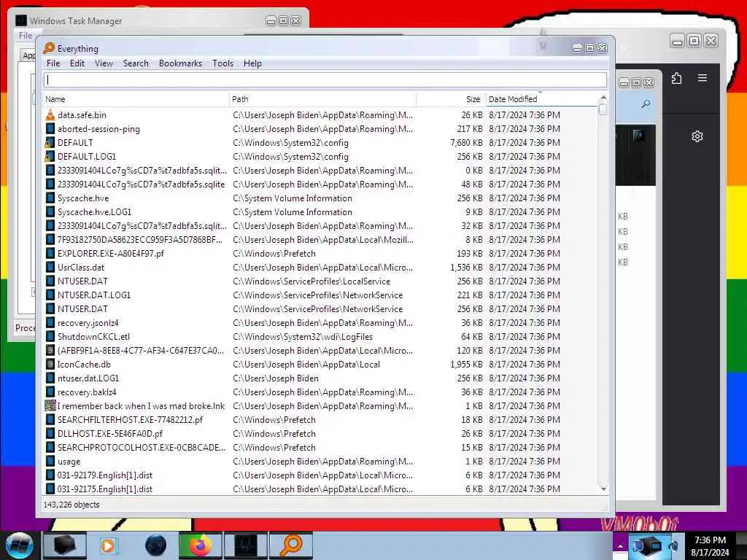Open the Tools menu in Everything
The height and width of the screenshot is (560, 747).
coord(222,63)
